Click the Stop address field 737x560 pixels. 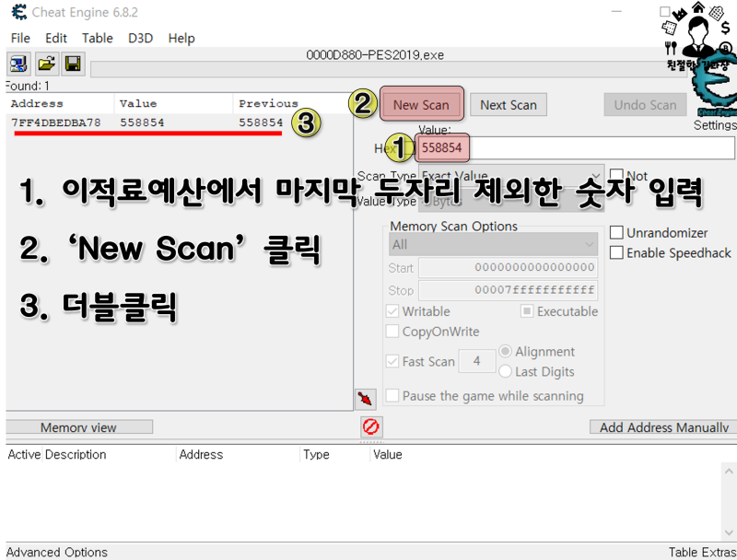coord(509,290)
